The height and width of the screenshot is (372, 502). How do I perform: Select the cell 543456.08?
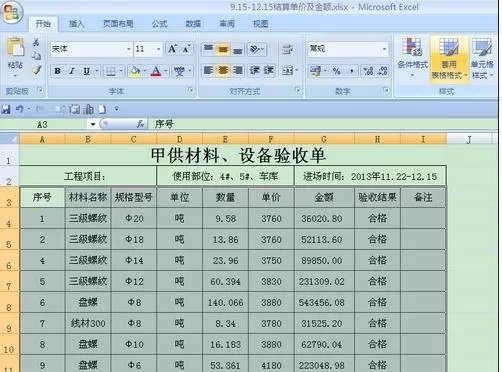(324, 303)
